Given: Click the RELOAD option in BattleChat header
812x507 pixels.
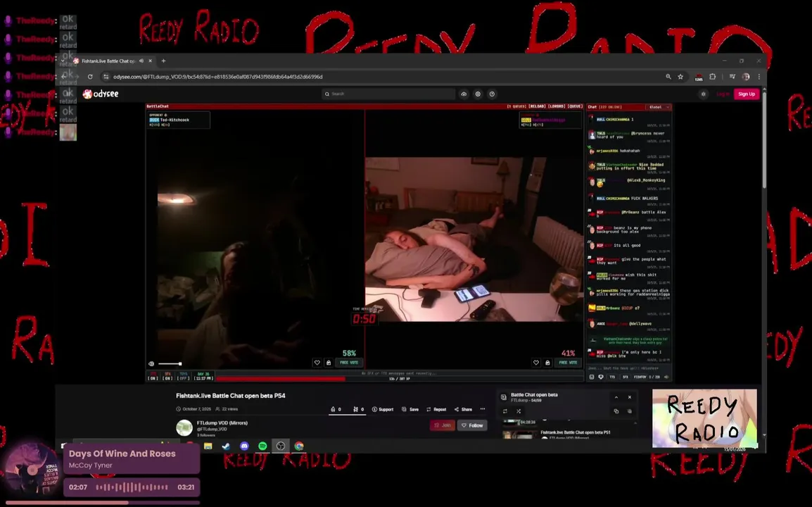Looking at the screenshot, I should (x=536, y=106).
